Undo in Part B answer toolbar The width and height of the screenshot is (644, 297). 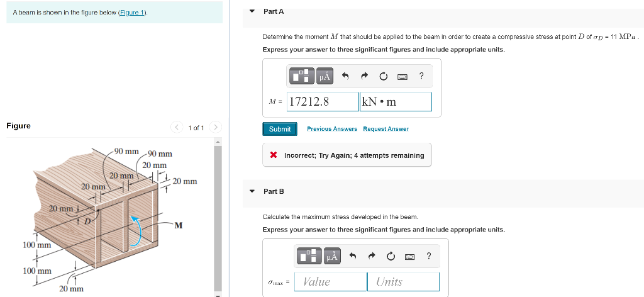tap(353, 256)
